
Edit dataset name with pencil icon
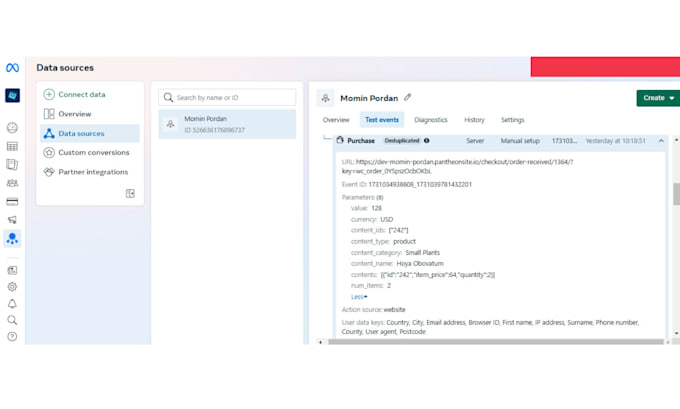407,98
